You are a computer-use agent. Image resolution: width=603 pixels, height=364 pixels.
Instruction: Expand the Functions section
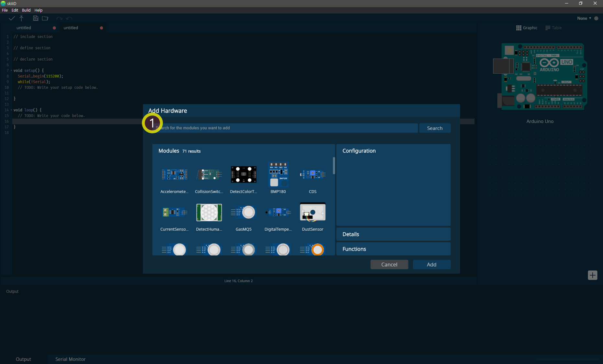(x=393, y=249)
